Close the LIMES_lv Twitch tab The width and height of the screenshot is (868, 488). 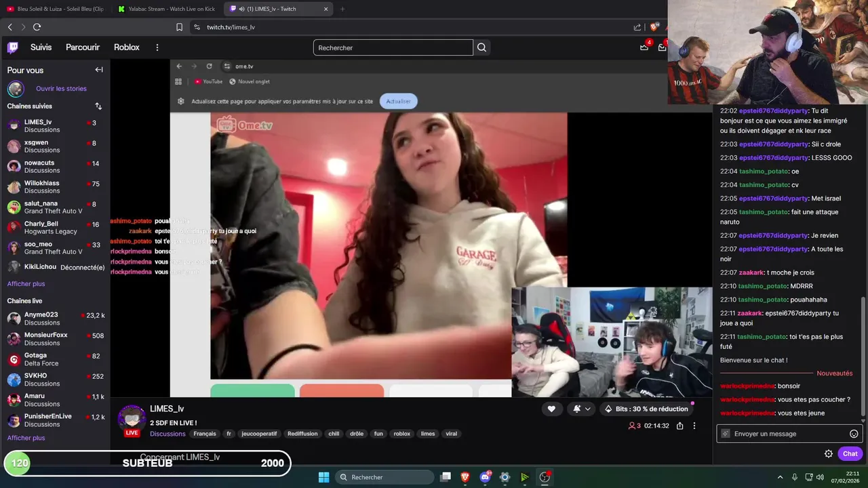click(x=325, y=9)
